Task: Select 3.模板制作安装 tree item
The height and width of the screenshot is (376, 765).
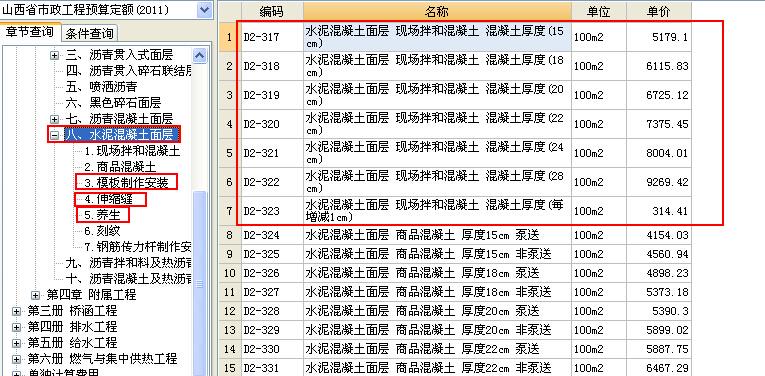Action: click(x=126, y=183)
